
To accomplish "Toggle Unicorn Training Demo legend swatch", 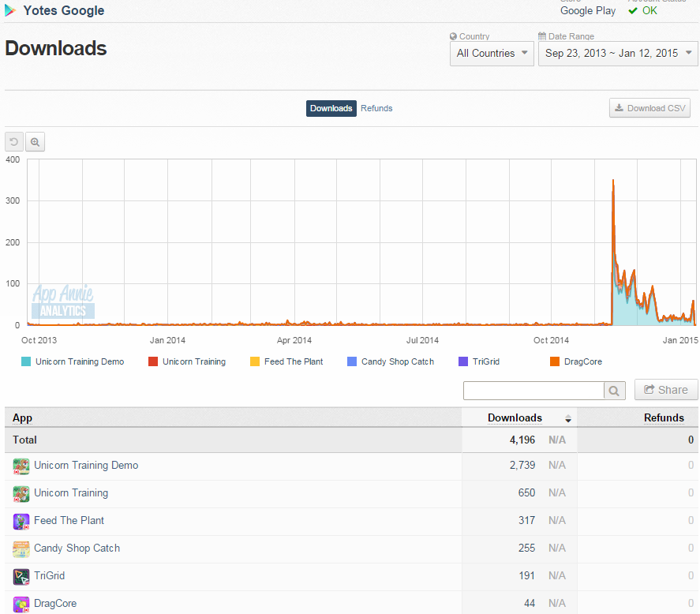I will pyautogui.click(x=26, y=361).
